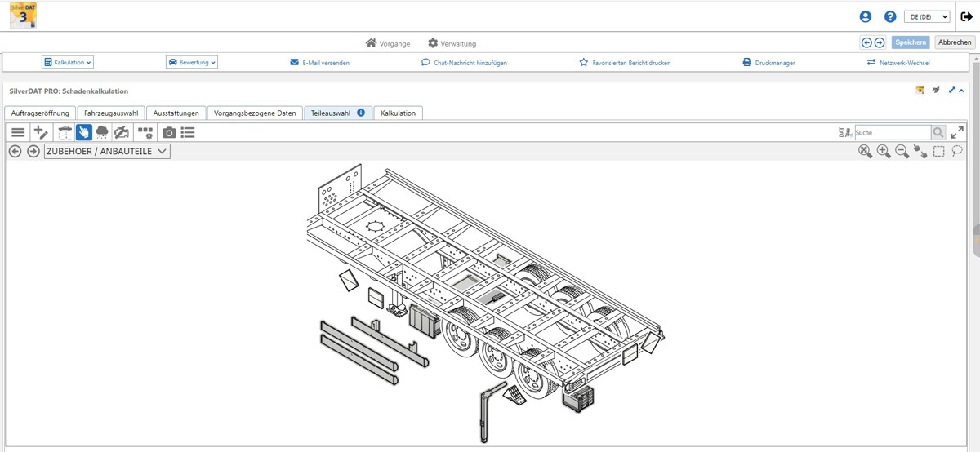Open the hamburger menu in parts toolbar

[x=18, y=132]
